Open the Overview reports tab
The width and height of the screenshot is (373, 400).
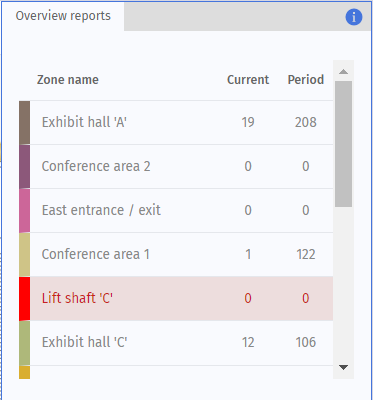tap(63, 16)
